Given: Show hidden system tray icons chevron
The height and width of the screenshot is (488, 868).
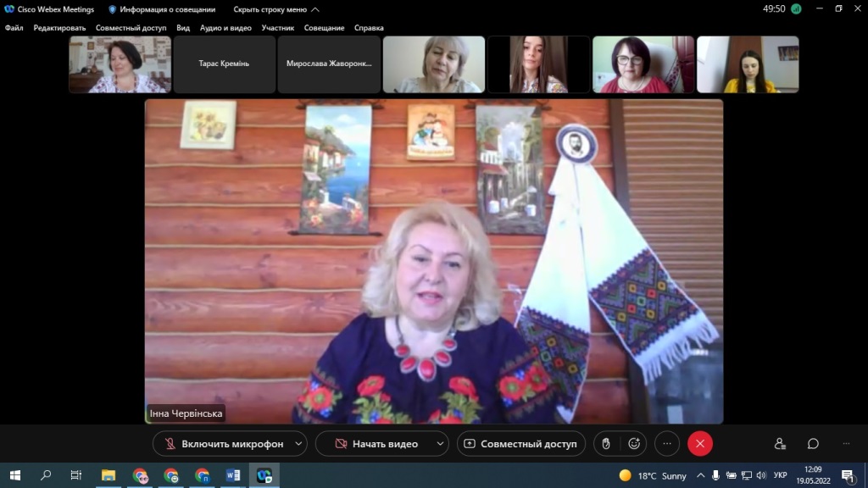Looking at the screenshot, I should (x=701, y=475).
